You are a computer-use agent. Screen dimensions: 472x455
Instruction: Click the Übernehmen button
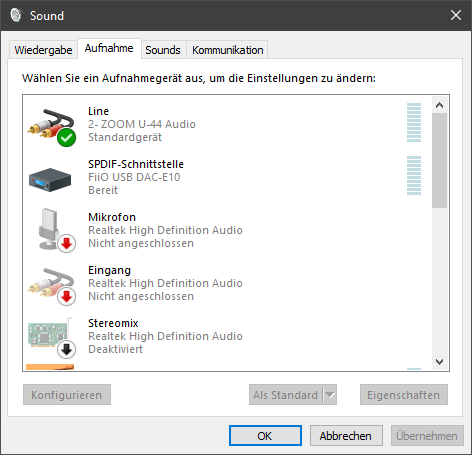(427, 435)
